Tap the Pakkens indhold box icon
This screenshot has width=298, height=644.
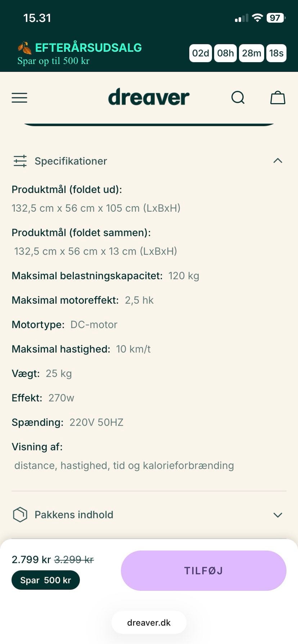tap(20, 515)
